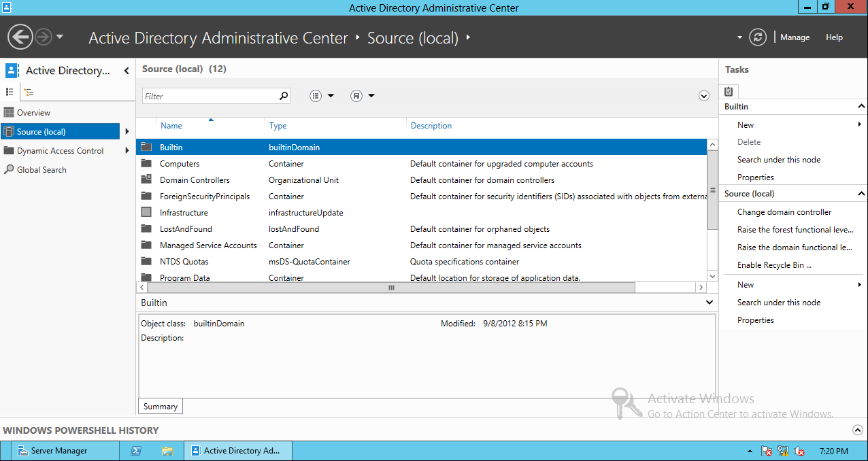Image resolution: width=868 pixels, height=461 pixels.
Task: Select the Summary tab in preview pane
Action: click(160, 406)
